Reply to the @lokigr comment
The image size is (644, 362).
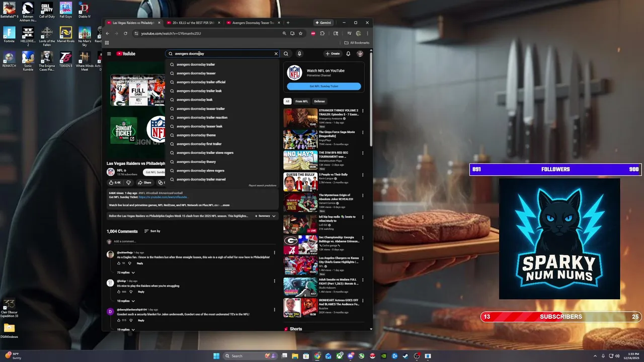[141, 292]
